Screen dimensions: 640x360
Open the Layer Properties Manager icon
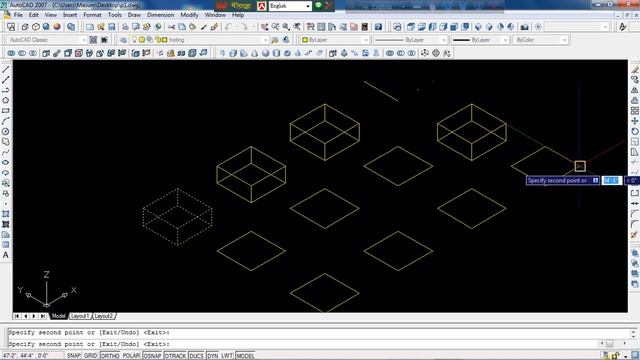click(x=124, y=40)
